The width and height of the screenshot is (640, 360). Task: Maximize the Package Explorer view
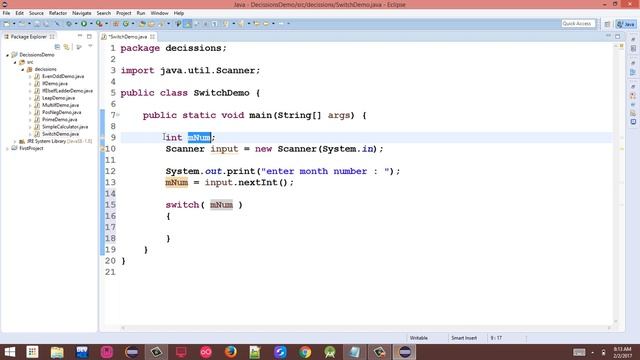[89, 36]
